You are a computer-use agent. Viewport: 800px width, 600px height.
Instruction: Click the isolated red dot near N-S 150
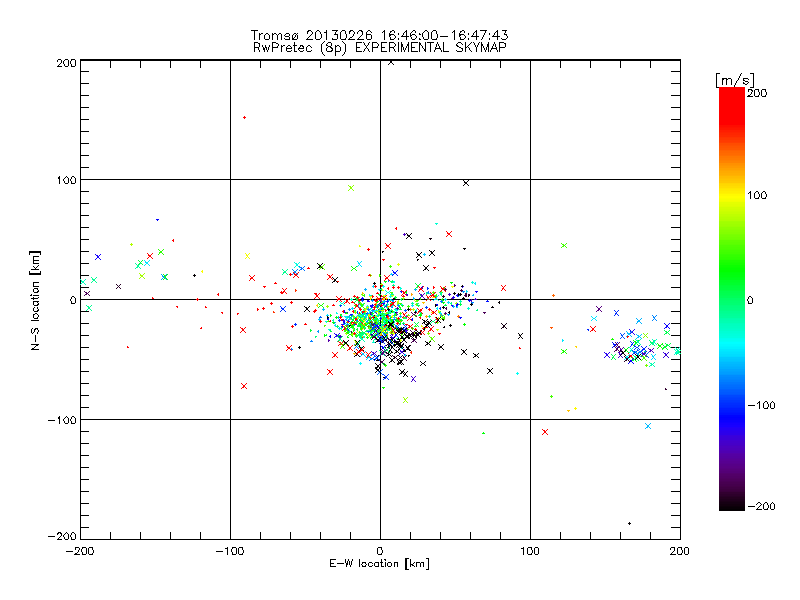pos(244,118)
